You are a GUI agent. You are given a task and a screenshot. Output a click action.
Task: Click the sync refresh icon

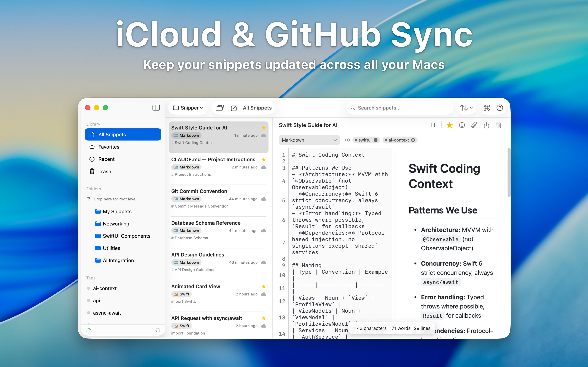158,330
